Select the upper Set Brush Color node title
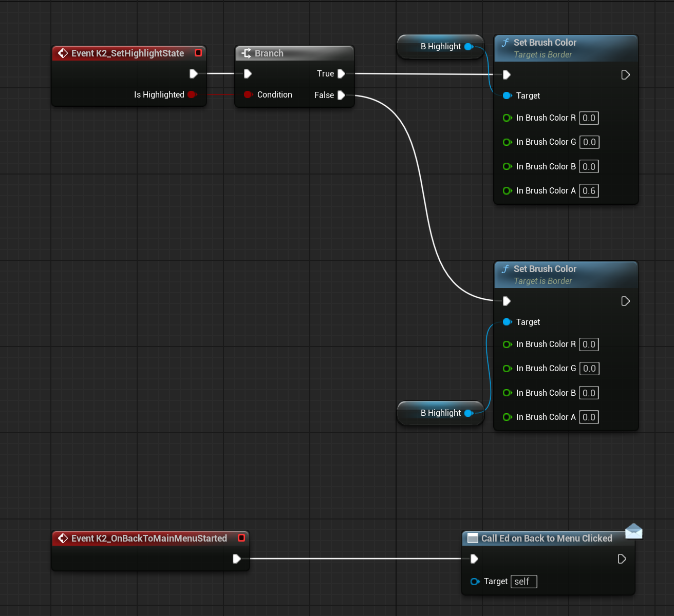 pyautogui.click(x=545, y=43)
